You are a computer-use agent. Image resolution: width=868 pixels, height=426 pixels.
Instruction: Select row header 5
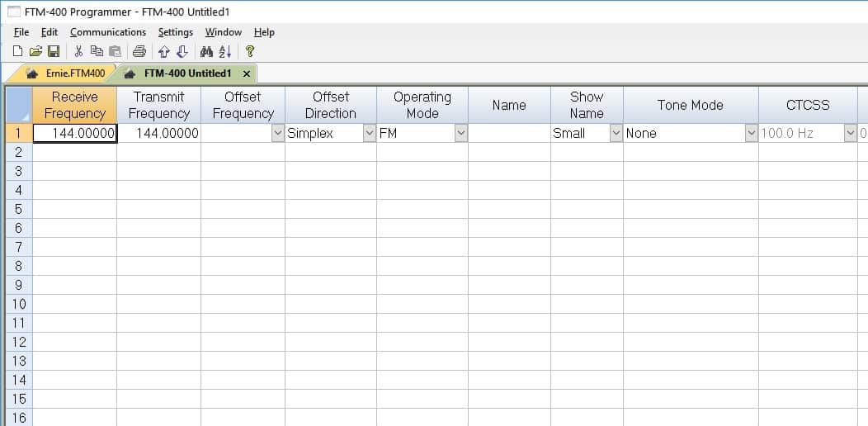[19, 209]
